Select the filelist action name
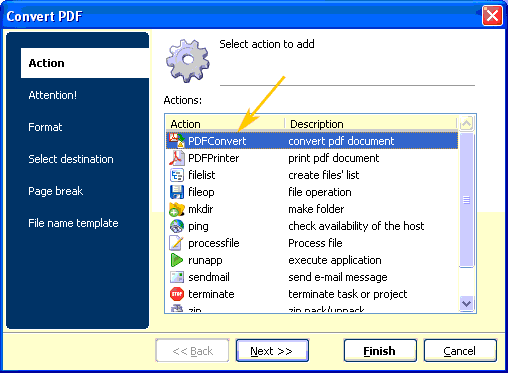508x373 pixels. [x=202, y=175]
